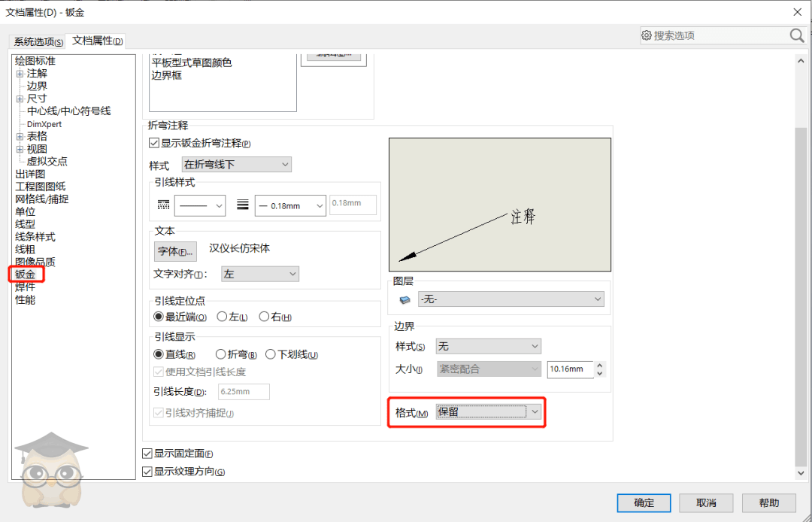Expand the 注解 tree node
This screenshot has width=812, height=522.
tap(20, 74)
